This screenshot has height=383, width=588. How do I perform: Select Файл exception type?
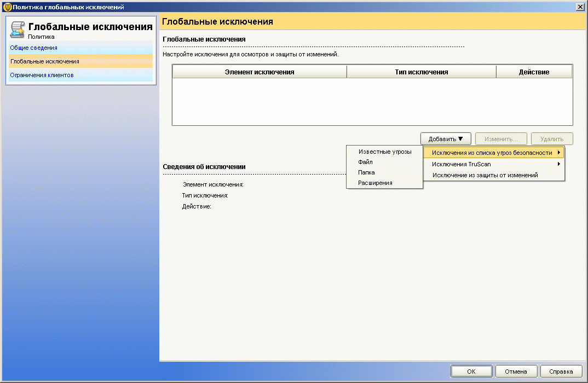[x=385, y=162]
